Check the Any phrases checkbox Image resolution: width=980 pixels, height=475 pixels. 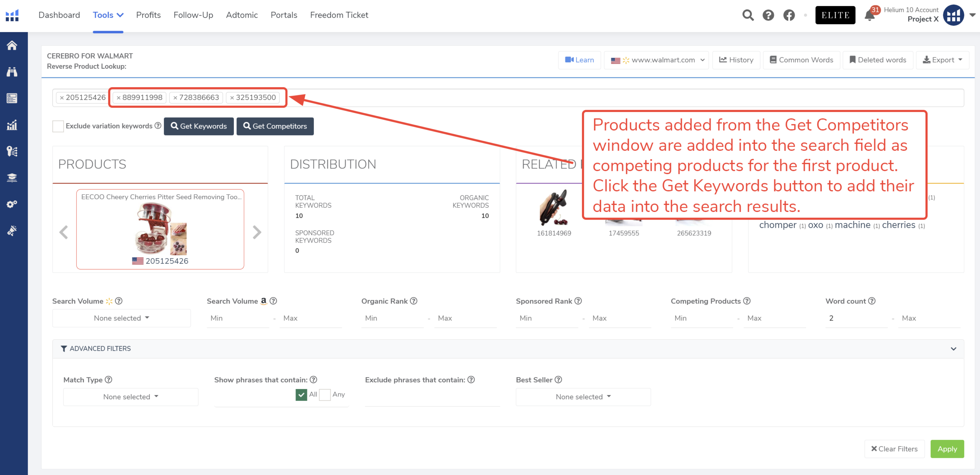[x=325, y=395]
